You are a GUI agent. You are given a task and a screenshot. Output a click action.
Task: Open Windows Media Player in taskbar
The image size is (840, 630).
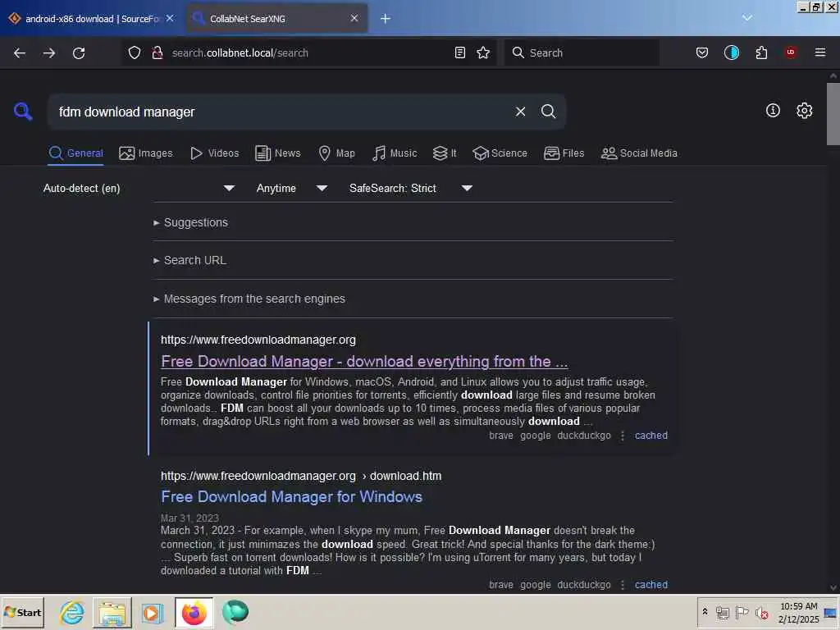coord(152,612)
